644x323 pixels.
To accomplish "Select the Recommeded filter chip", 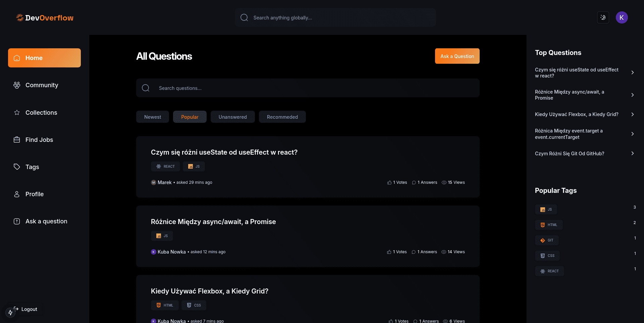I will [282, 117].
